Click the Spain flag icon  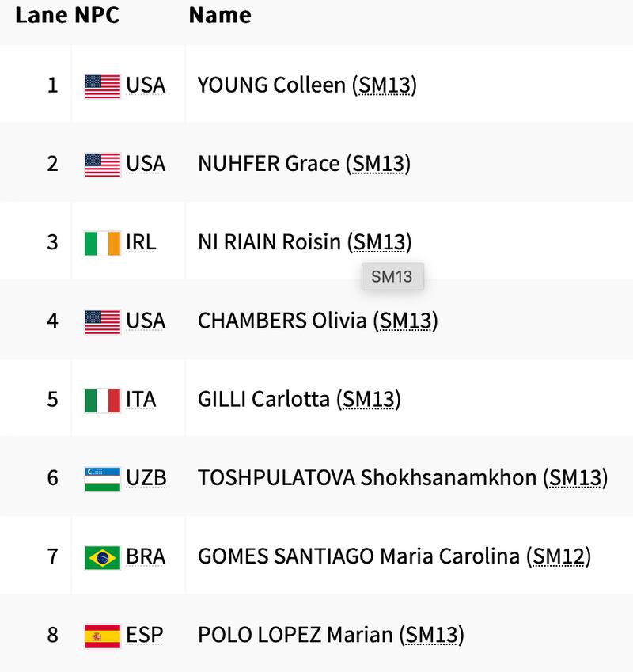[102, 636]
